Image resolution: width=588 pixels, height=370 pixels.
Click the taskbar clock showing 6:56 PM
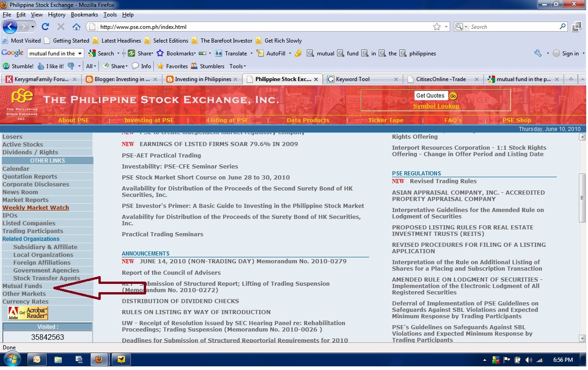pos(563,360)
